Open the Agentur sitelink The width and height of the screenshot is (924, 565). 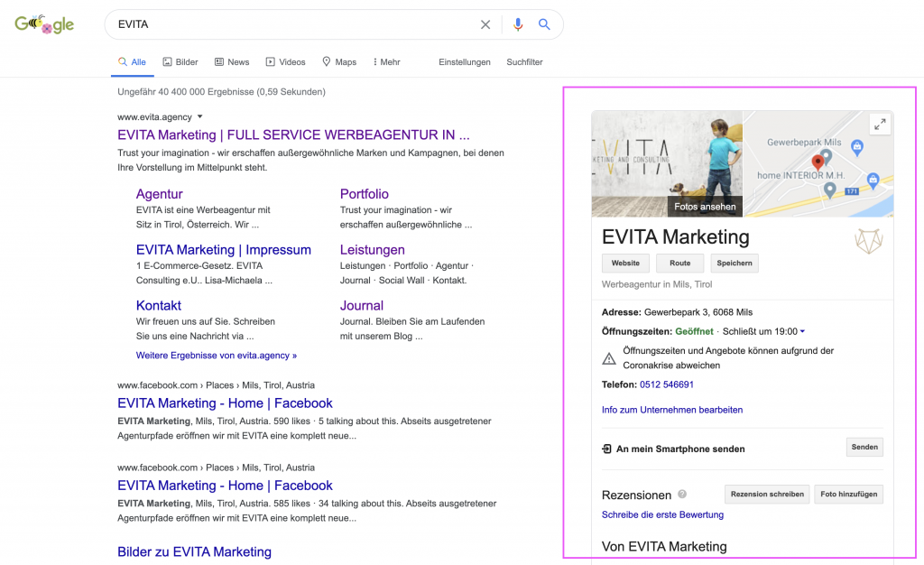click(x=159, y=194)
